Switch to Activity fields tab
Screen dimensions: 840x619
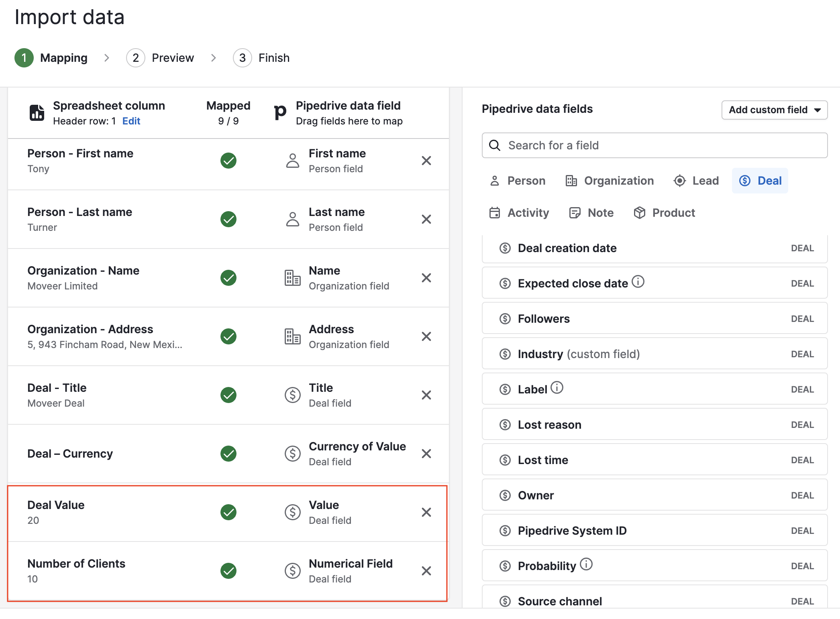pyautogui.click(x=519, y=213)
